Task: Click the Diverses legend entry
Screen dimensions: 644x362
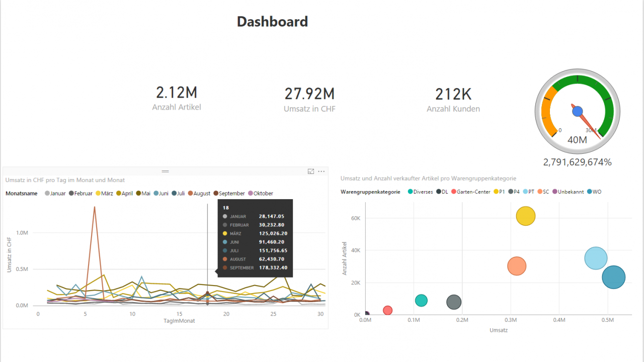Action: click(420, 192)
